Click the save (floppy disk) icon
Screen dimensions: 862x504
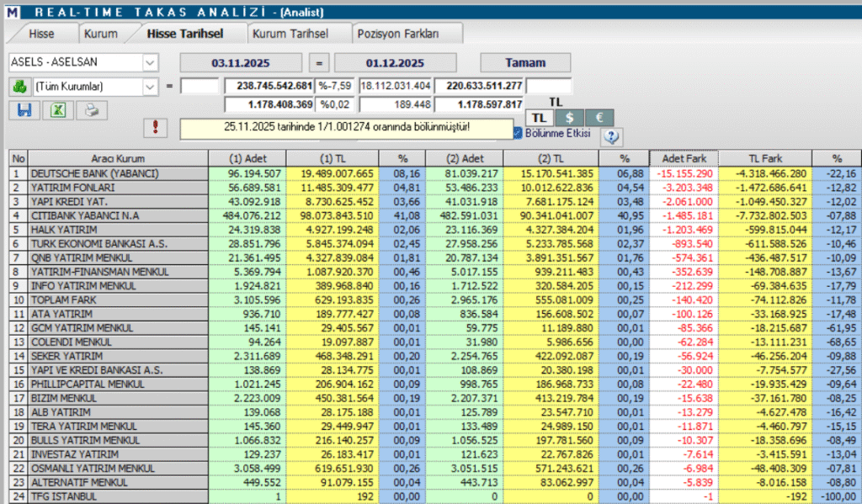pyautogui.click(x=24, y=110)
